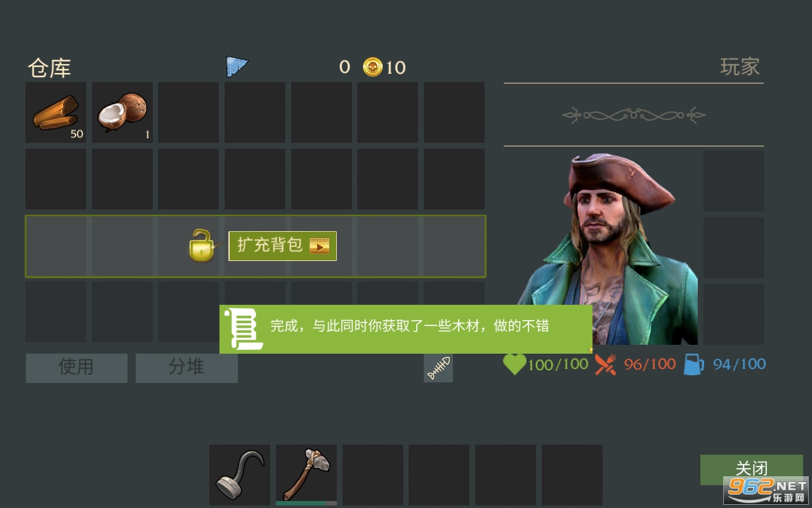Select the stone axe in the hotbar
Image resolution: width=812 pixels, height=508 pixels.
pos(306,475)
